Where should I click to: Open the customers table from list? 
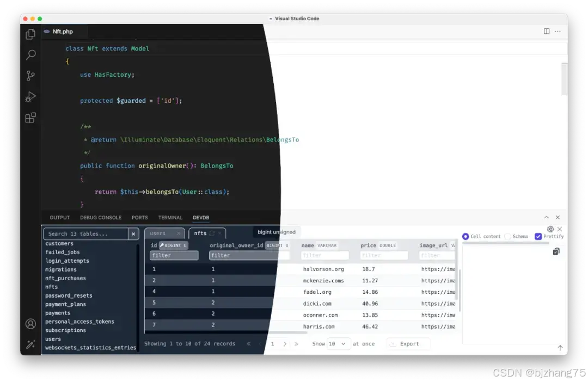tap(59, 244)
